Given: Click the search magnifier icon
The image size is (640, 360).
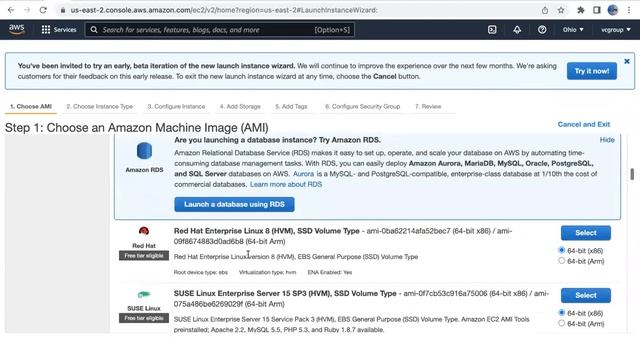Looking at the screenshot, I should click(x=94, y=30).
